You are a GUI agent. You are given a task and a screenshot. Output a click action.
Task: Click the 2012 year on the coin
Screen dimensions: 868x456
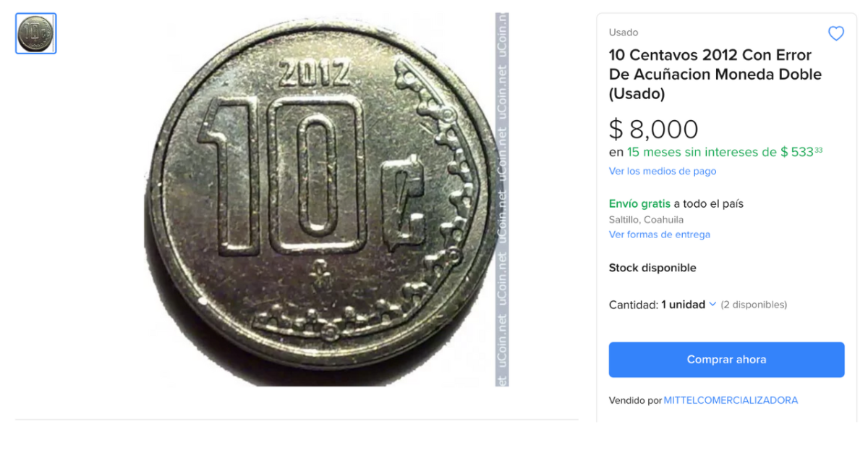click(313, 73)
